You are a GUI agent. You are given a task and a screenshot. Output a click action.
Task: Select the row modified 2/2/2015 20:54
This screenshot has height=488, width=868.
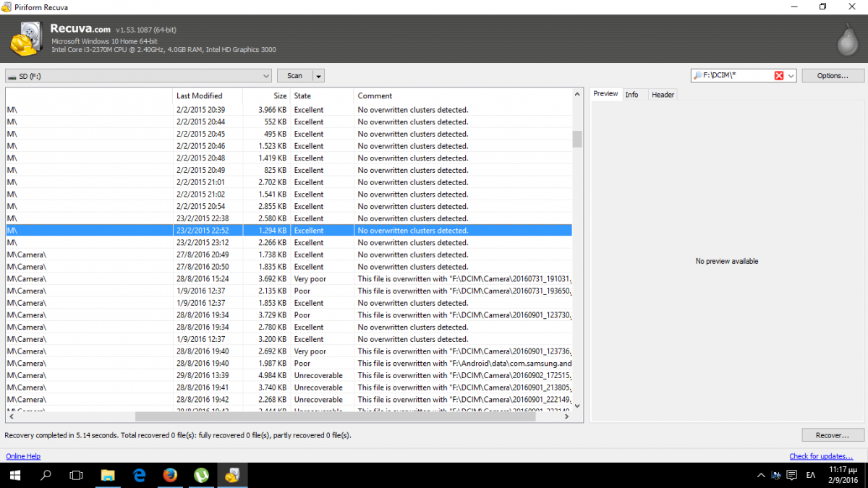pyautogui.click(x=289, y=207)
